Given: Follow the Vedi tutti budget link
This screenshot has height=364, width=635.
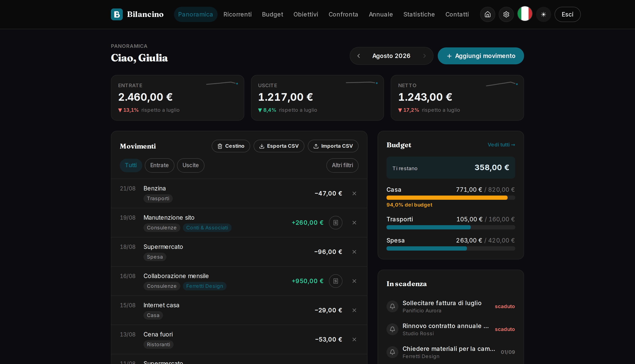Looking at the screenshot, I should 501,145.
